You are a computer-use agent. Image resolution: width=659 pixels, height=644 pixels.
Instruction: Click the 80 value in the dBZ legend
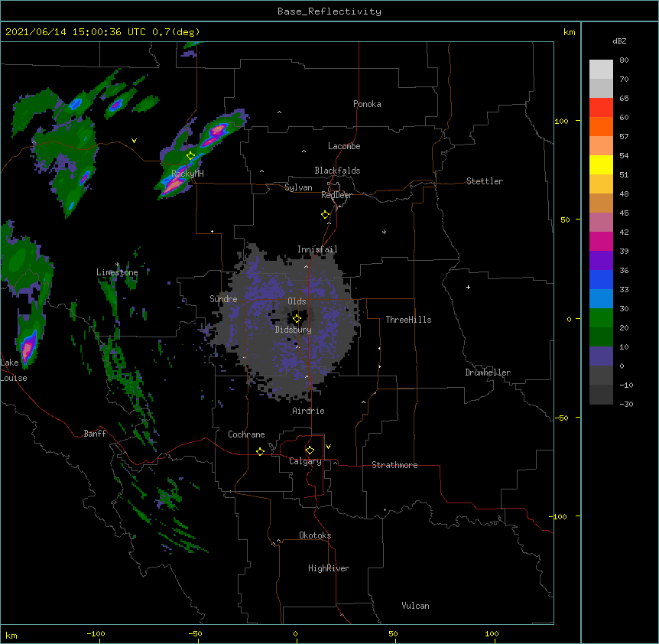click(x=624, y=60)
